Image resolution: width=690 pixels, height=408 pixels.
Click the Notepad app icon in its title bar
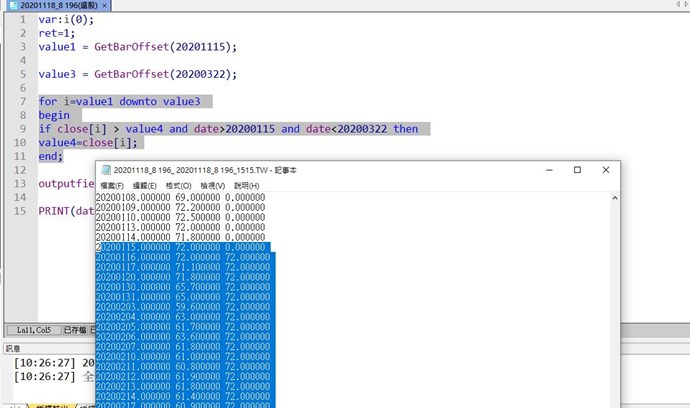[105, 171]
